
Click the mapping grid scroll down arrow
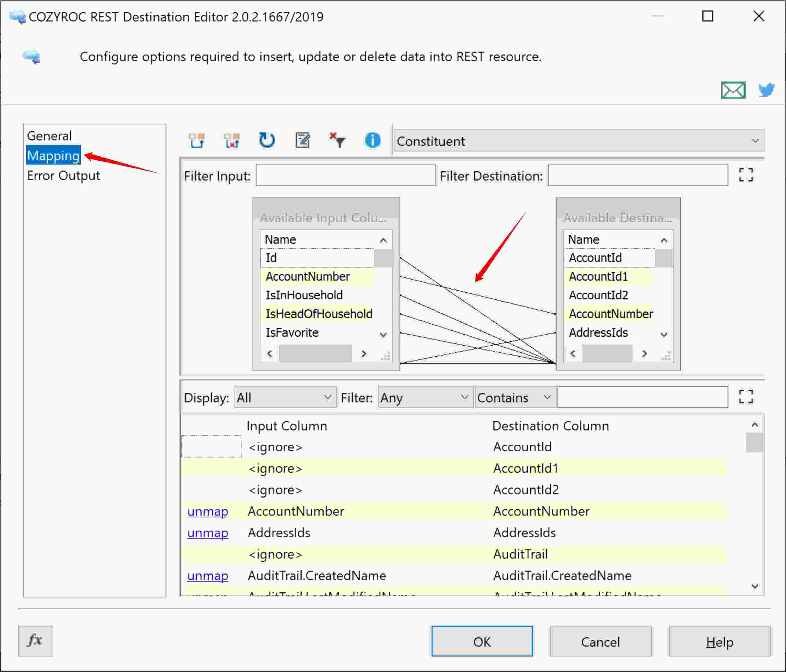pyautogui.click(x=755, y=586)
